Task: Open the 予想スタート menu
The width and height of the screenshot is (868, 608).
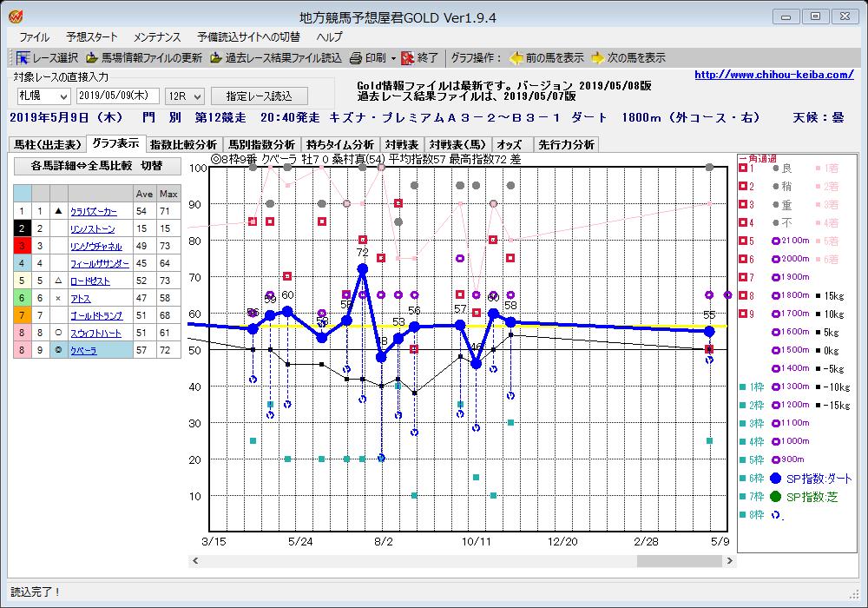Action: tap(92, 37)
